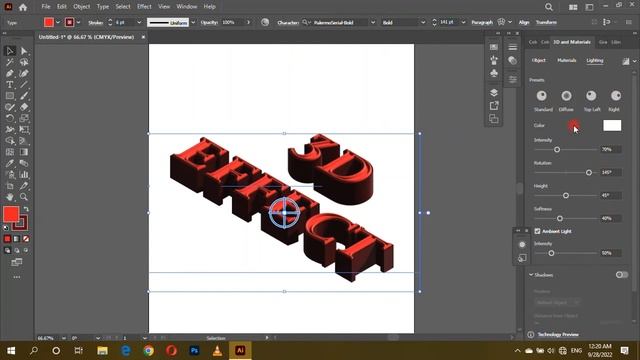Click the Opacity link
640x360 pixels.
tap(209, 22)
